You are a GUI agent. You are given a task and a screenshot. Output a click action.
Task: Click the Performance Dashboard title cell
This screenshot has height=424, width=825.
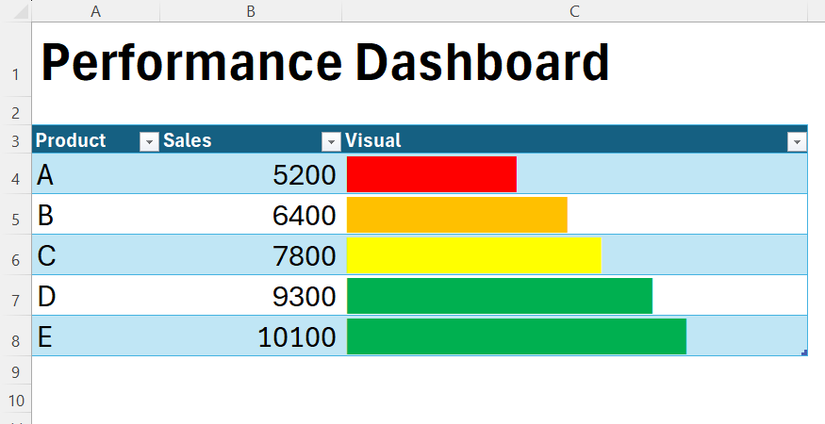(x=325, y=60)
